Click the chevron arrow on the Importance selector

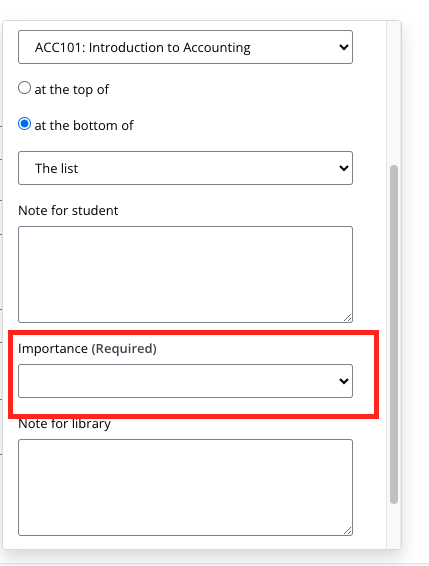pyautogui.click(x=344, y=381)
